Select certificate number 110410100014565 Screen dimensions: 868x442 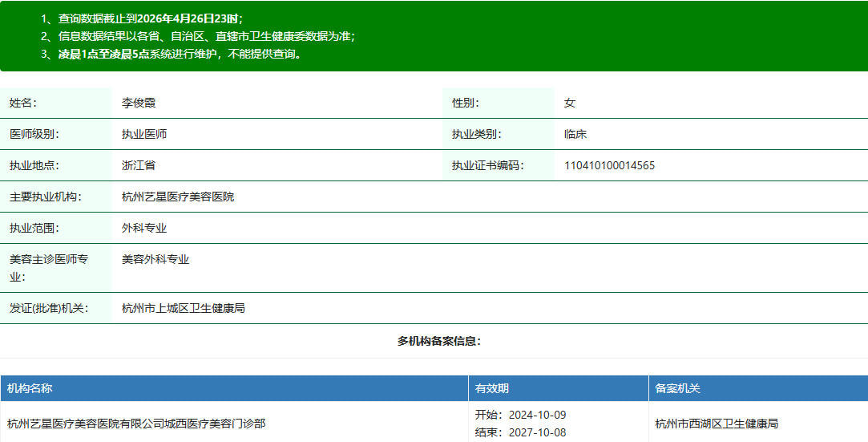click(609, 165)
